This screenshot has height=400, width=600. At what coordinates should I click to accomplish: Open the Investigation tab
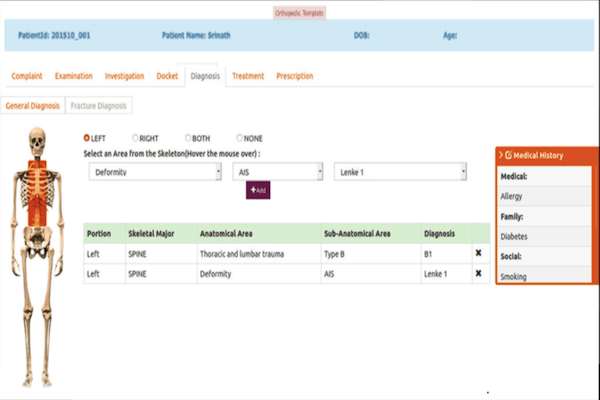124,76
